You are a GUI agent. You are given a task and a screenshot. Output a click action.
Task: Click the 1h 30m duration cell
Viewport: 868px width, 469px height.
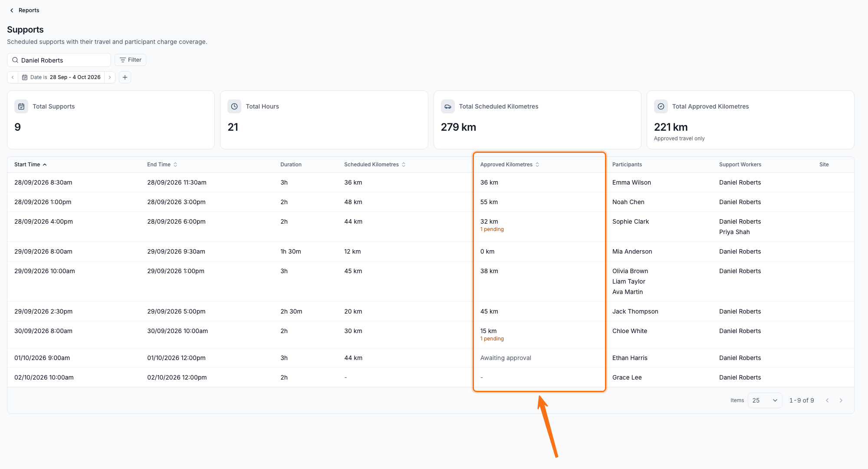(291, 251)
